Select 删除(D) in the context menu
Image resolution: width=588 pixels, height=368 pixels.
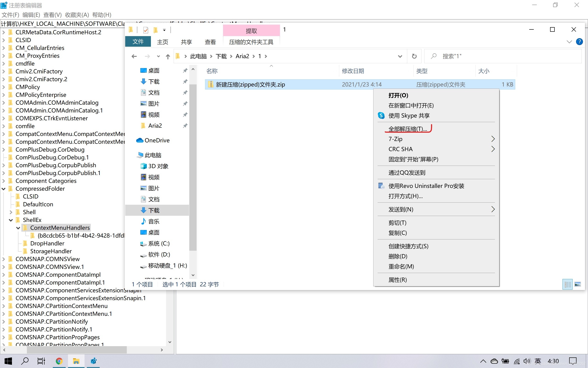click(x=398, y=256)
